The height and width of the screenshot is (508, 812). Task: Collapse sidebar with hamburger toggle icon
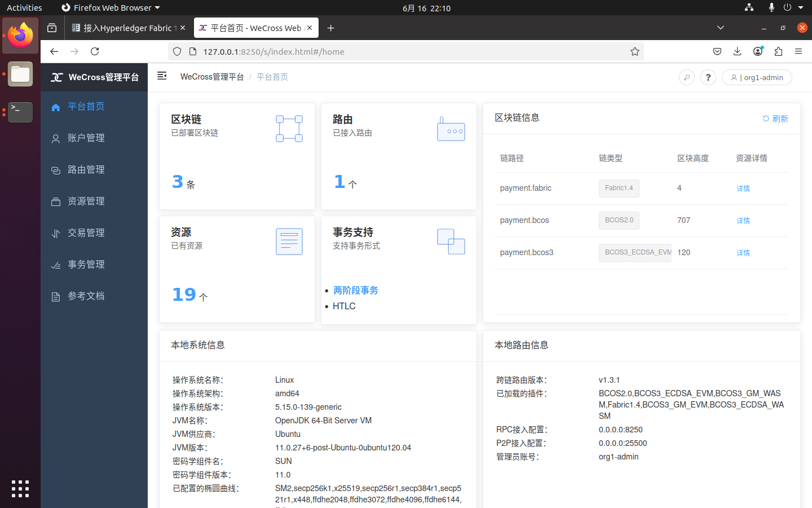162,76
